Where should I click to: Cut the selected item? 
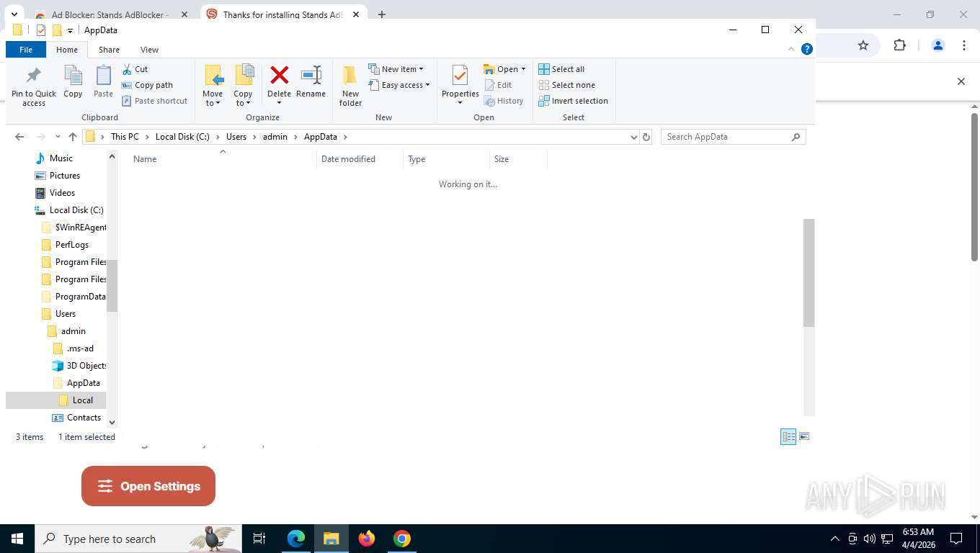135,69
